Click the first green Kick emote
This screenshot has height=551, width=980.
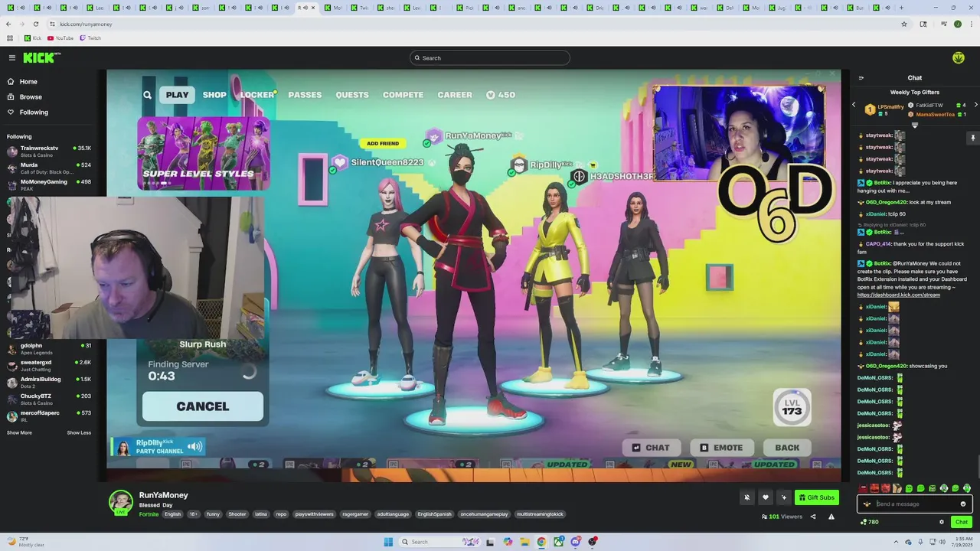(909, 488)
